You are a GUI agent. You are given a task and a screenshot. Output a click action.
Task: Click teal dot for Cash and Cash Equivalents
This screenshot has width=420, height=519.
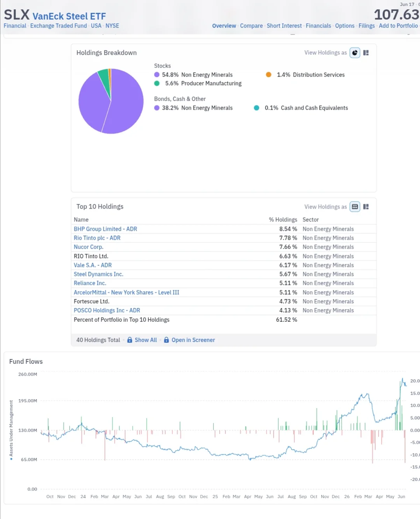coord(256,108)
